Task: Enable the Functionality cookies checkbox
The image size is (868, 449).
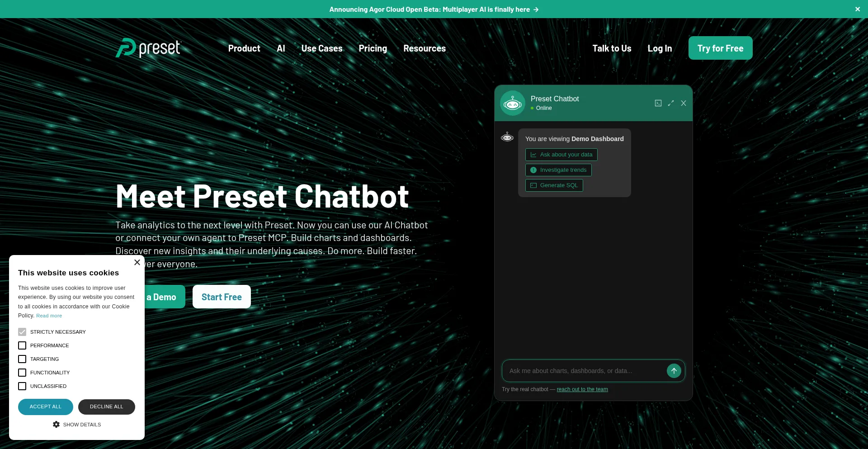Action: click(22, 373)
